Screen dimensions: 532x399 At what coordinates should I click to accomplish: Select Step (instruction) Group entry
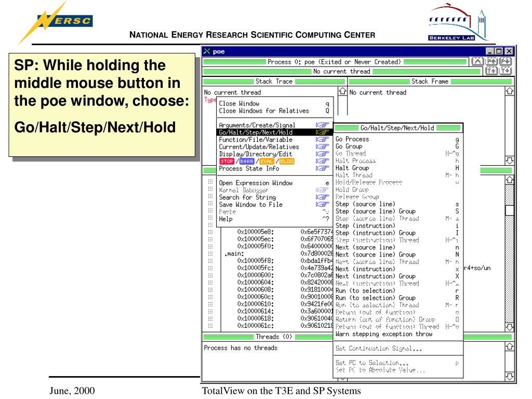pos(397,233)
